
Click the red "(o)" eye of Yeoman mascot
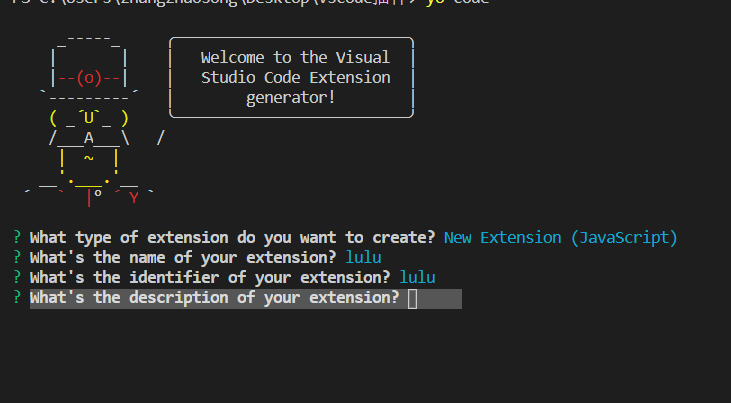tap(90, 79)
